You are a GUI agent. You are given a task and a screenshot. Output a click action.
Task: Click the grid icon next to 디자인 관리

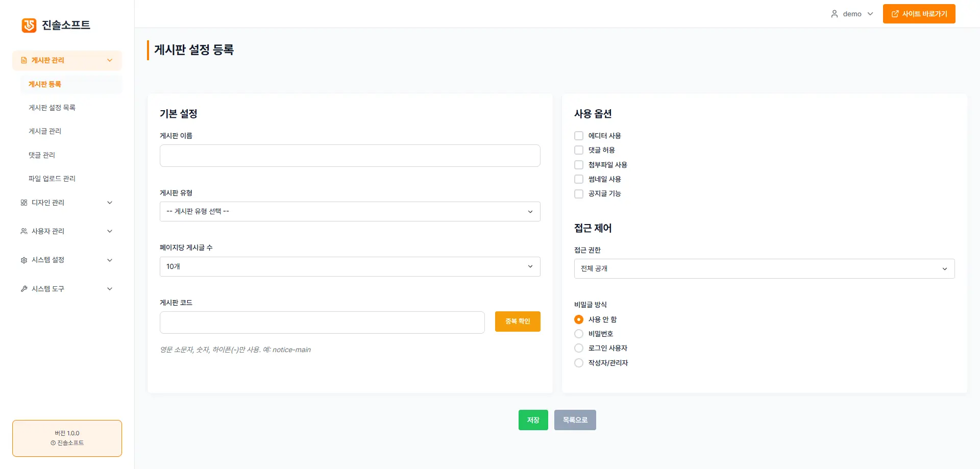coord(23,202)
